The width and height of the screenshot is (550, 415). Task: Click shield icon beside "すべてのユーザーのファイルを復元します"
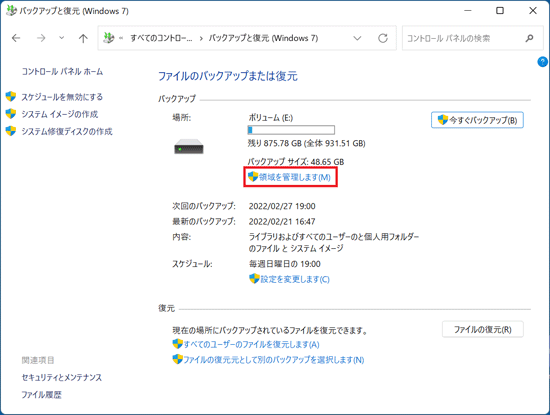pos(177,344)
